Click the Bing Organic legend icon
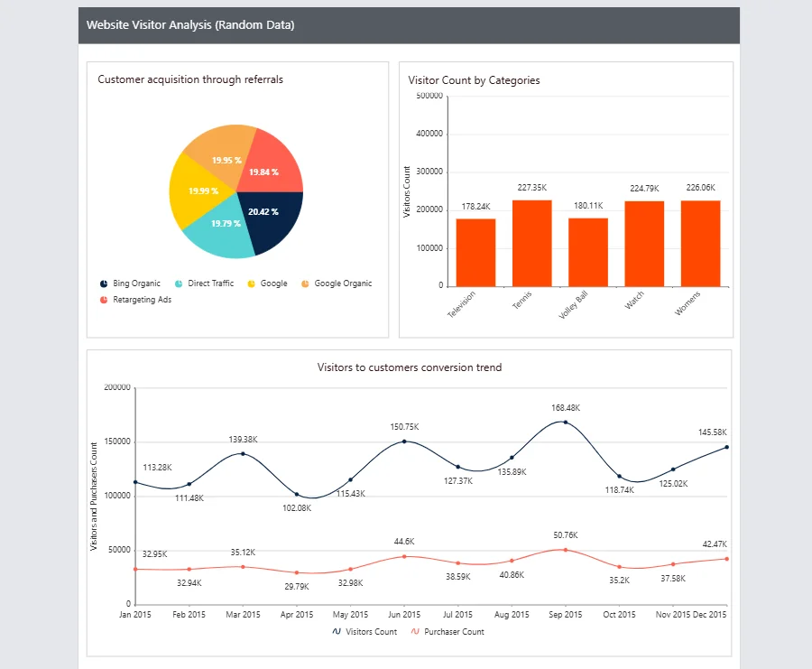The width and height of the screenshot is (812, 669). point(104,283)
